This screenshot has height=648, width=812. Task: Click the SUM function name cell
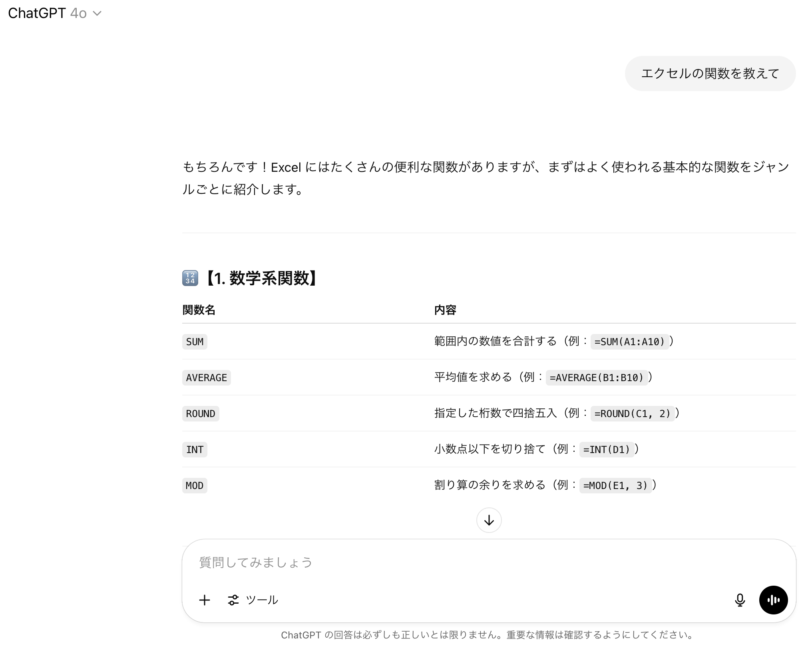point(195,342)
